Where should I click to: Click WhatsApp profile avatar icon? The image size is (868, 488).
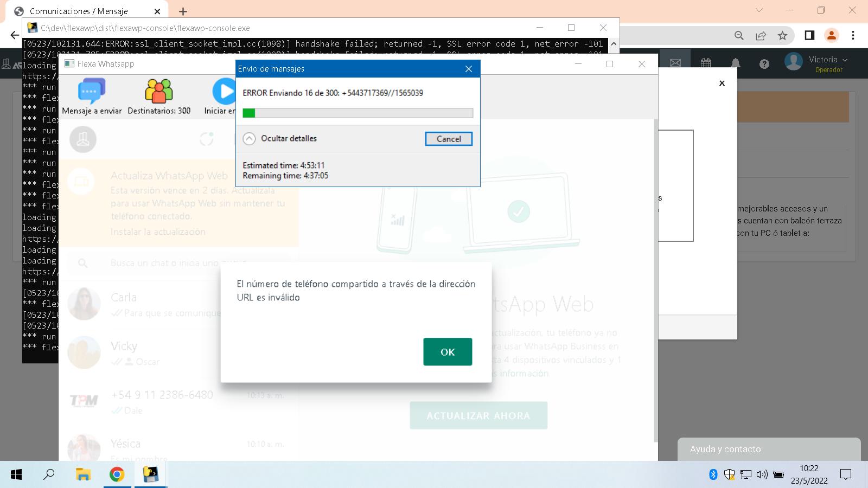click(x=83, y=139)
